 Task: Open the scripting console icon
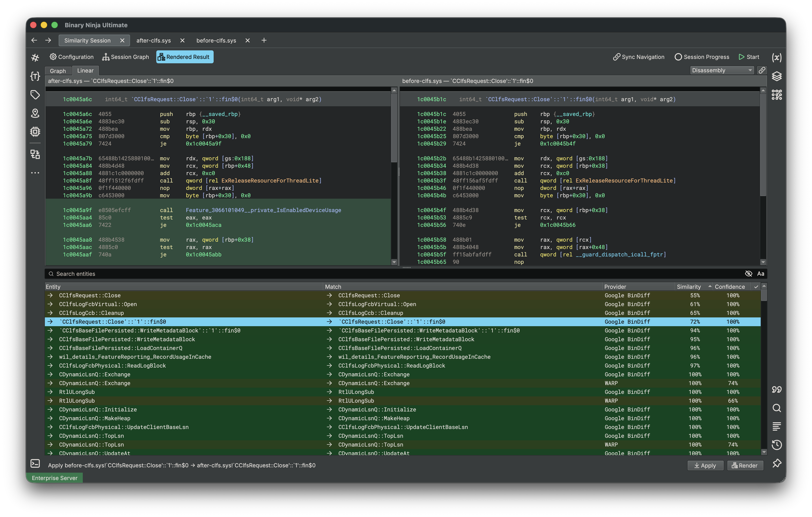point(35,463)
